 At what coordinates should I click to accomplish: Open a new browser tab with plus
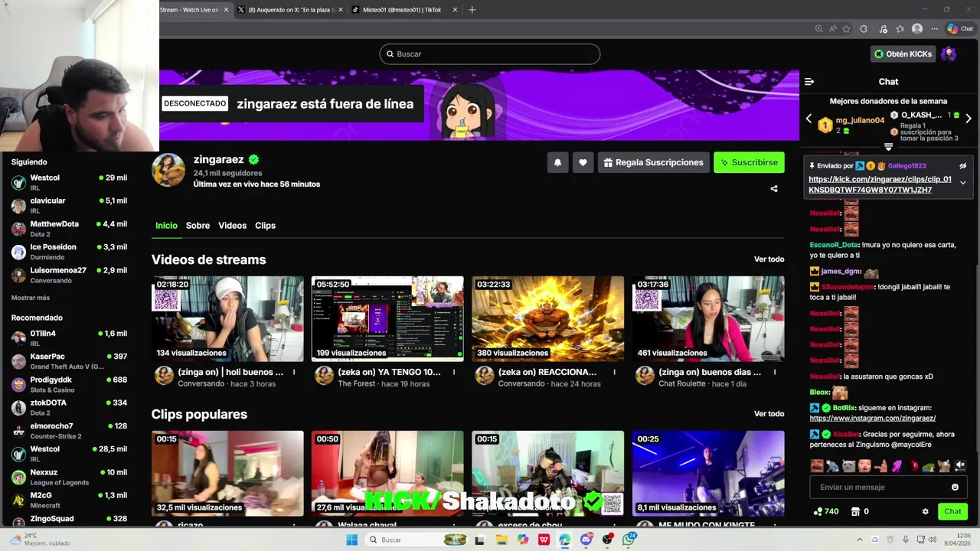472,10
